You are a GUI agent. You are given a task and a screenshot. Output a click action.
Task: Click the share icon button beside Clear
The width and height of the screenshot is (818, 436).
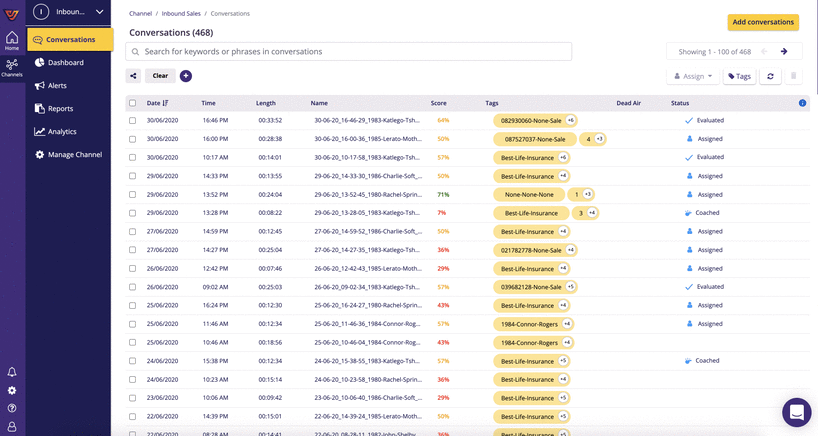click(x=133, y=76)
